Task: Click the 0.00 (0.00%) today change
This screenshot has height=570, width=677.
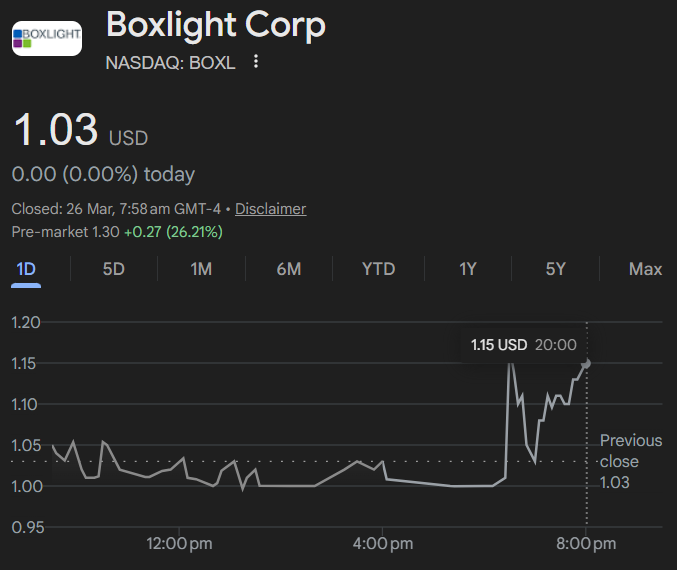Action: point(103,174)
